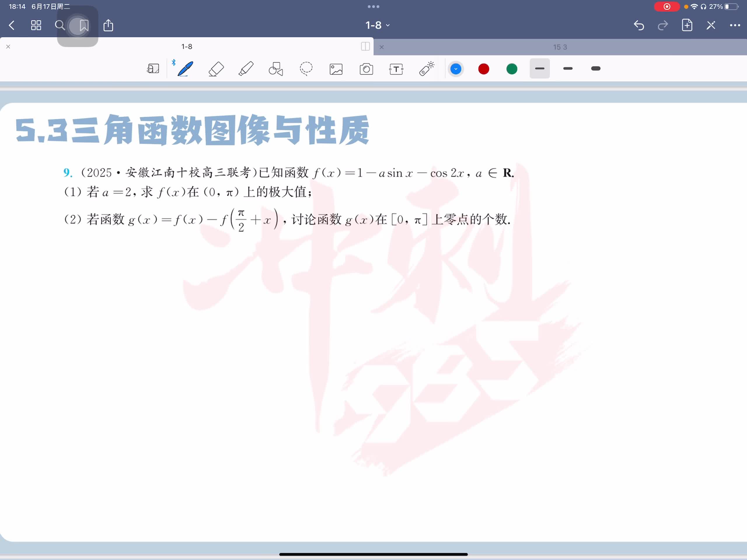
Task: Toggle bookmark for this page
Action: coord(84,25)
